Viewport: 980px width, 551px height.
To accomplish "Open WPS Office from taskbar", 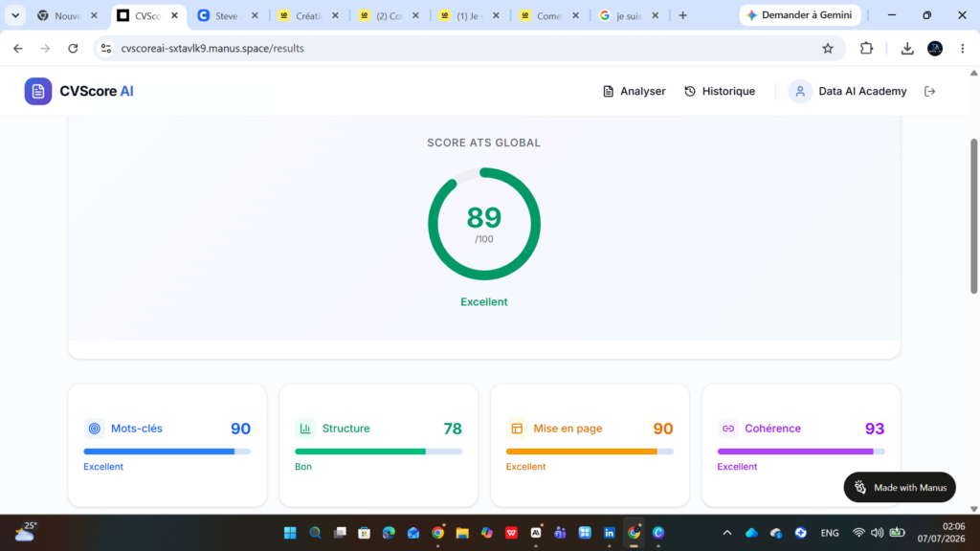I will coord(511,532).
